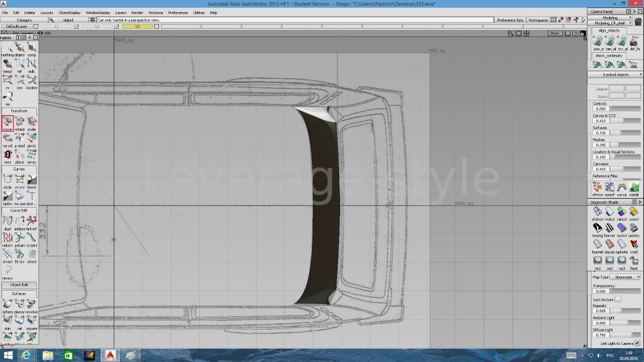
Task: Select the Rotate transform tool
Action: [x=20, y=122]
